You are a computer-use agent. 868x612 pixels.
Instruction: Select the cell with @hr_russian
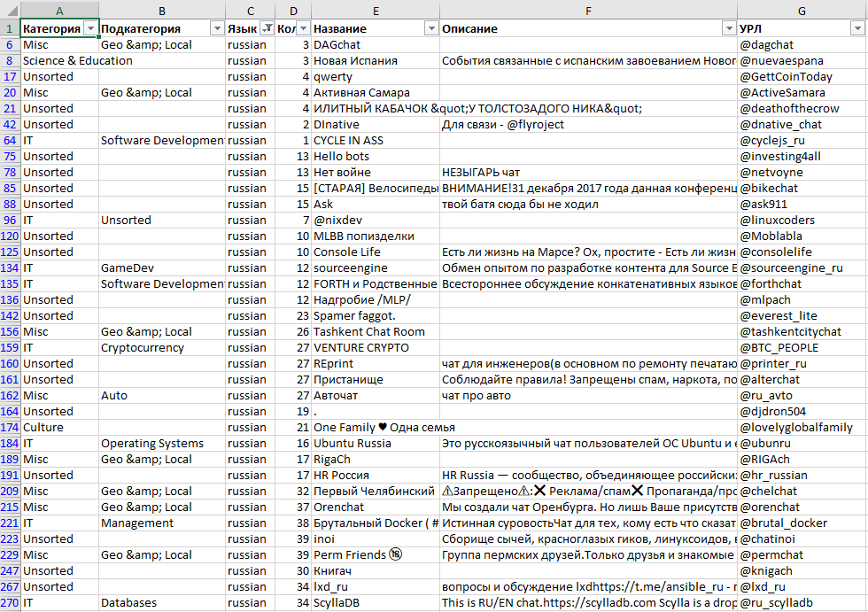click(802, 475)
